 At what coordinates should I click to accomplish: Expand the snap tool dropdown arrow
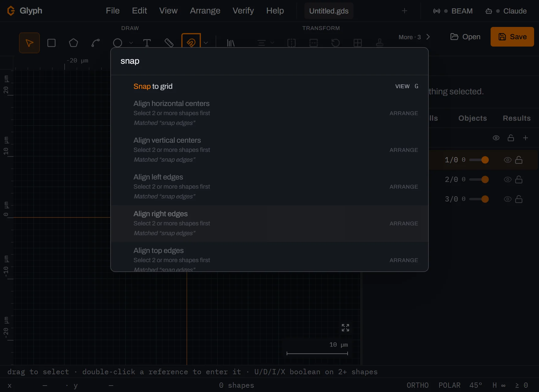(206, 43)
